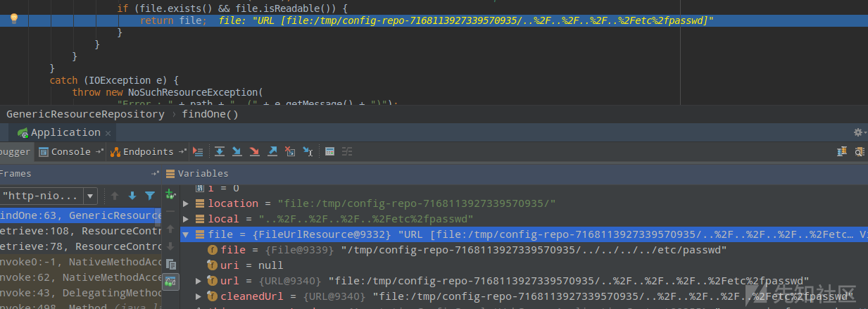Expand the location variable node
This screenshot has height=309, width=868.
click(x=186, y=203)
